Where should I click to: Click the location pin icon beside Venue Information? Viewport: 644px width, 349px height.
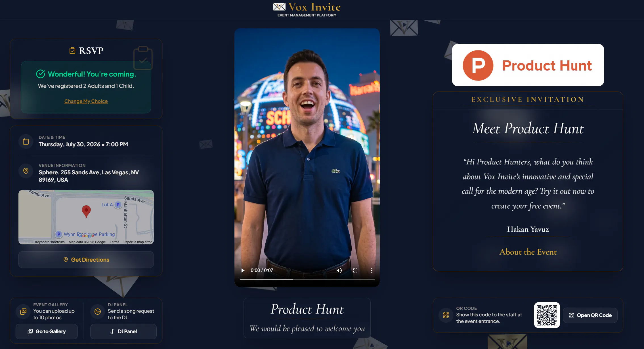[26, 171]
